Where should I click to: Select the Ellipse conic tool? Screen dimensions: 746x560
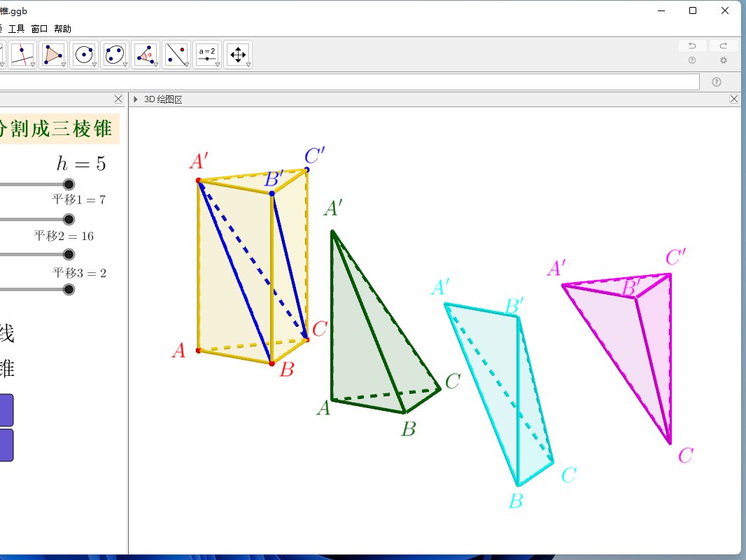[115, 55]
